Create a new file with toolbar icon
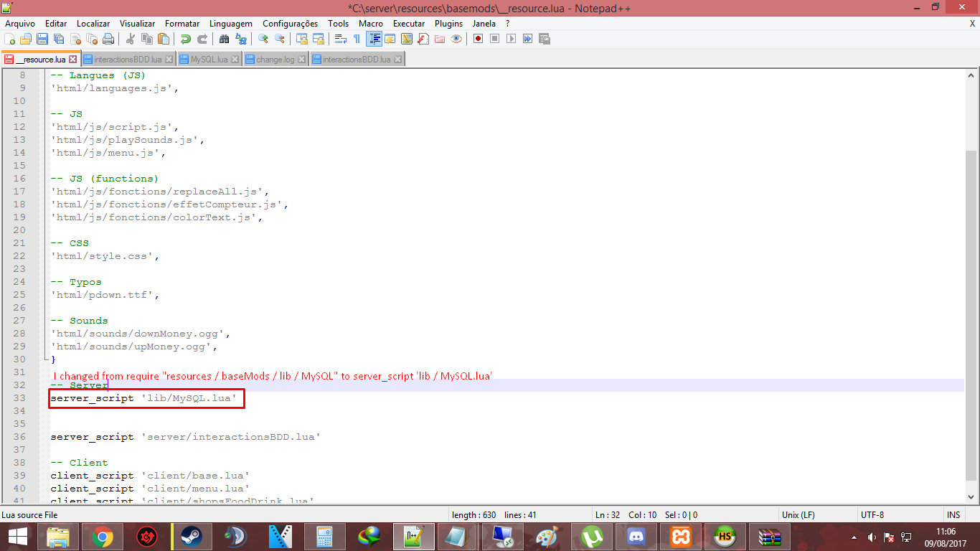This screenshot has height=551, width=980. click(x=9, y=39)
